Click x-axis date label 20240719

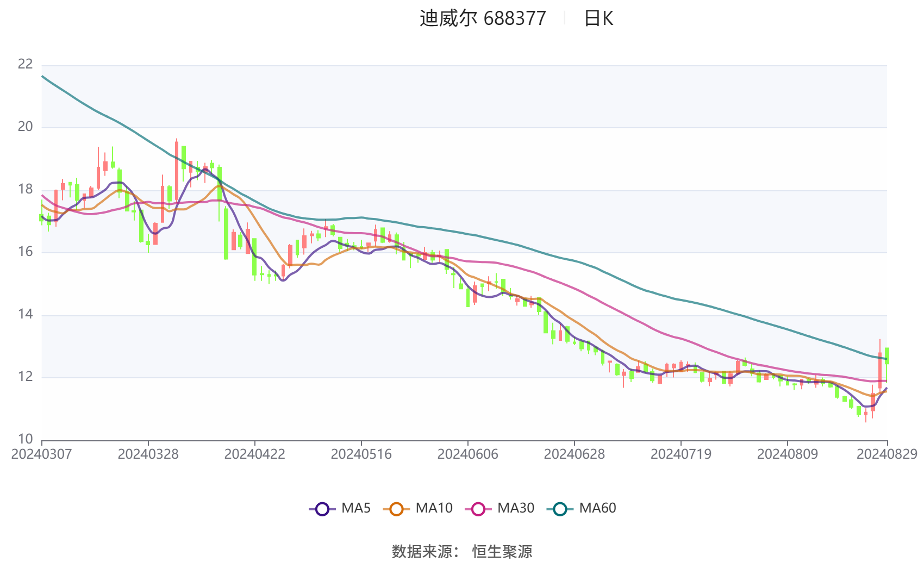[681, 454]
